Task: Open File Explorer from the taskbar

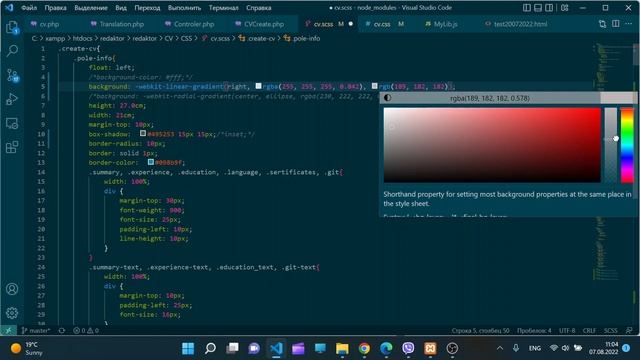Action: tap(342, 348)
